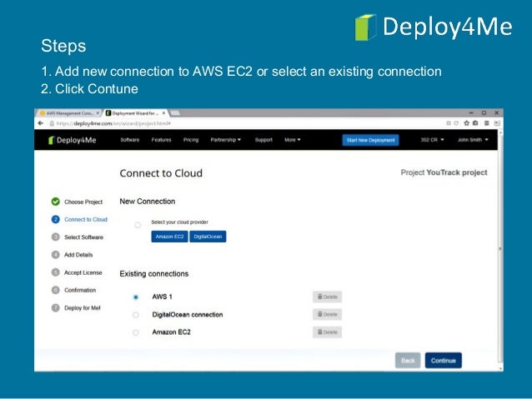The image size is (532, 399).
Task: Switch to AWS Management Console browser tab
Action: [x=69, y=113]
